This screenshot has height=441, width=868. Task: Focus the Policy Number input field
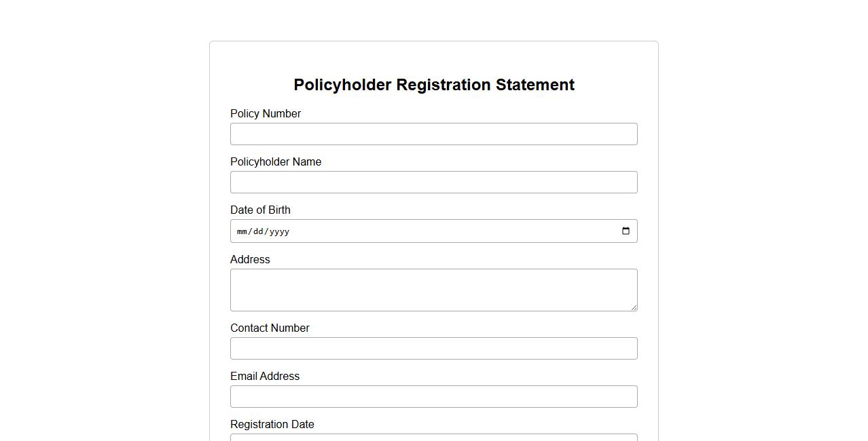click(433, 134)
